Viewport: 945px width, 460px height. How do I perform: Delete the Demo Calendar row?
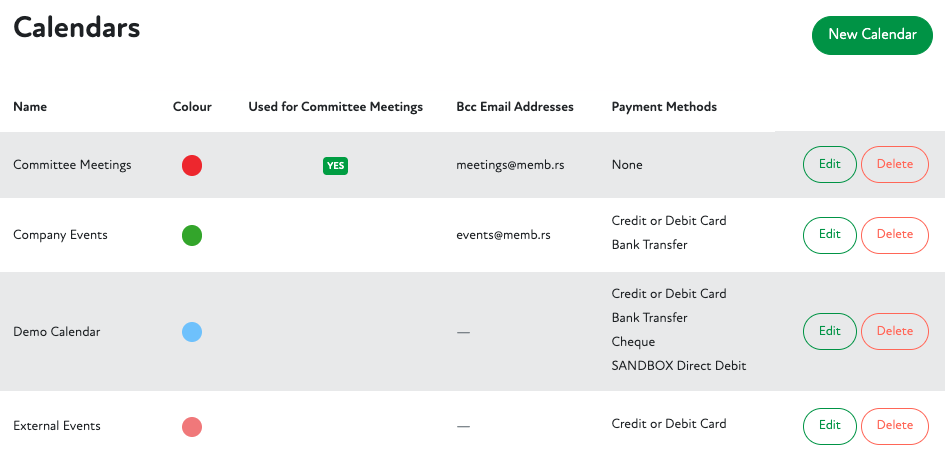[894, 331]
